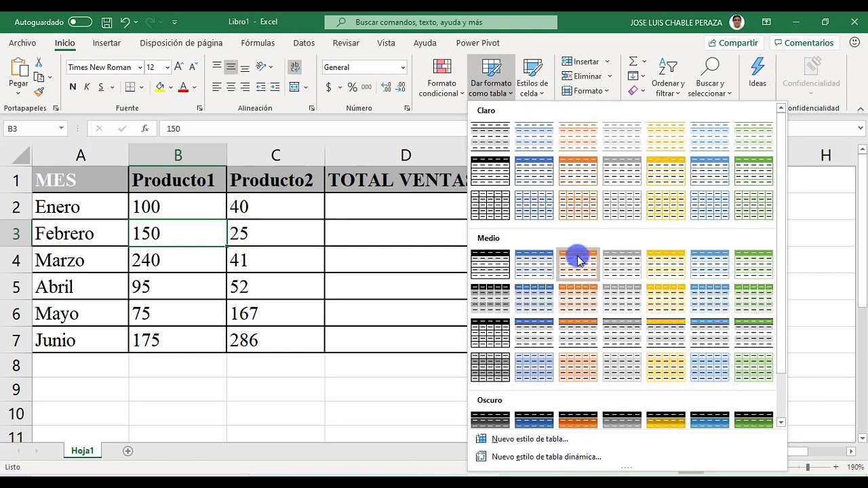Click the insert function fx icon
This screenshot has height=488, width=868.
[x=144, y=128]
